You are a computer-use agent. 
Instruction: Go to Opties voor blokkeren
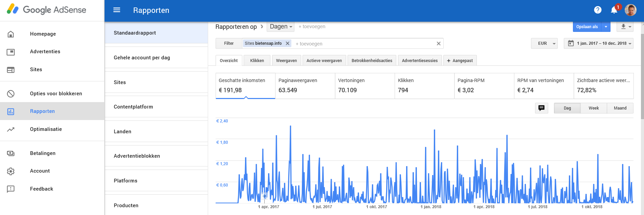(52, 94)
